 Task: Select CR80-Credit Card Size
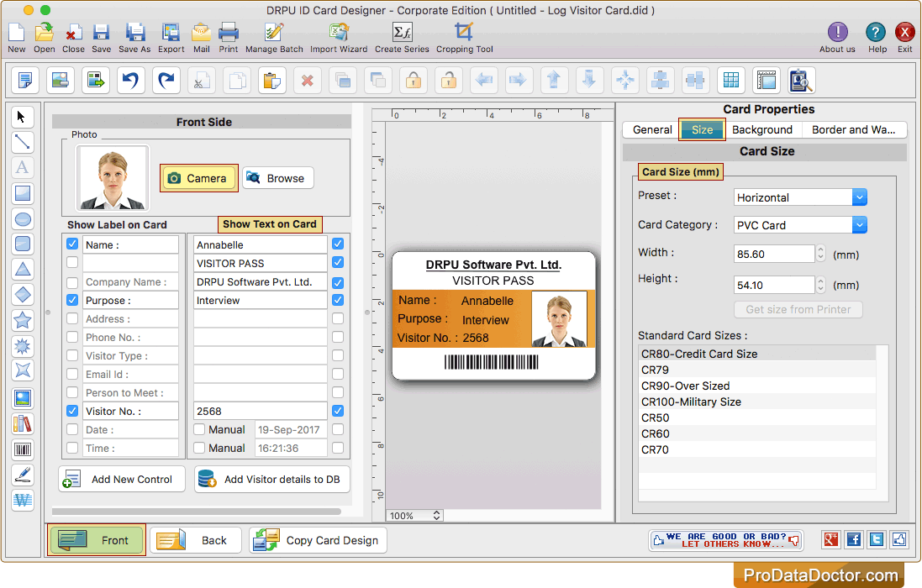756,354
